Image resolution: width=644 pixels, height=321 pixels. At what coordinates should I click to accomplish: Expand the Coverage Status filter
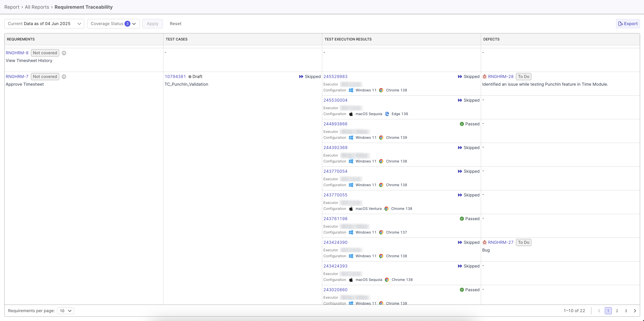[x=113, y=24]
